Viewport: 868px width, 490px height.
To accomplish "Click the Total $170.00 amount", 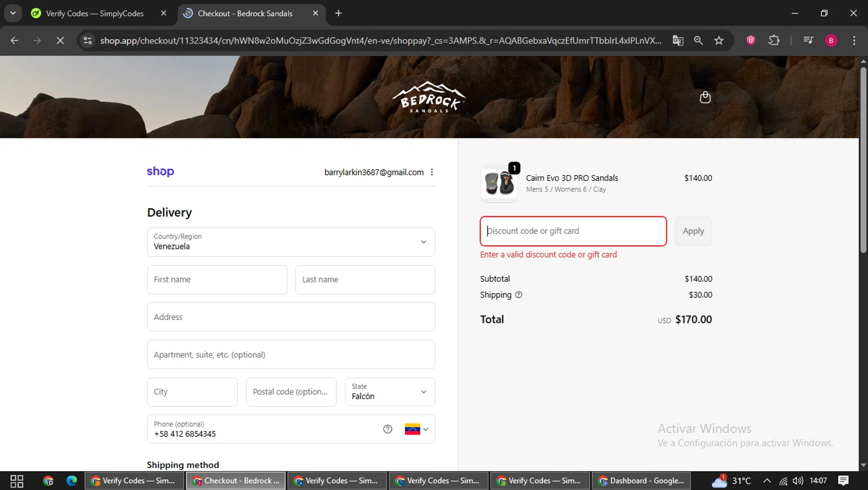I will pyautogui.click(x=693, y=319).
